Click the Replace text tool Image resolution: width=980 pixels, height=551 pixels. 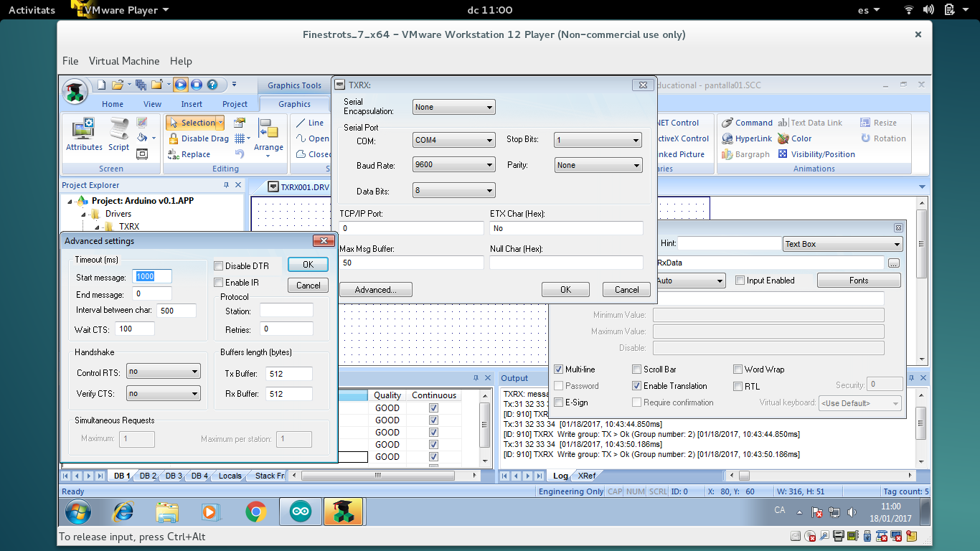coord(189,154)
